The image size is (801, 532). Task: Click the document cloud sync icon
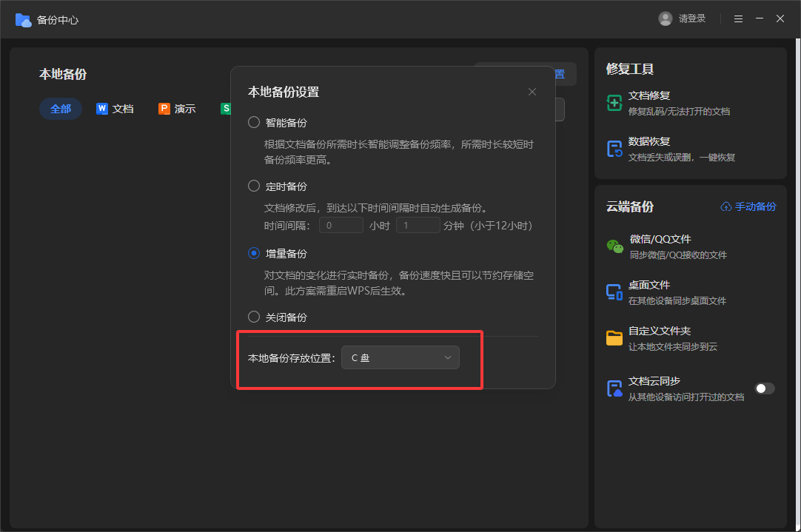point(614,388)
